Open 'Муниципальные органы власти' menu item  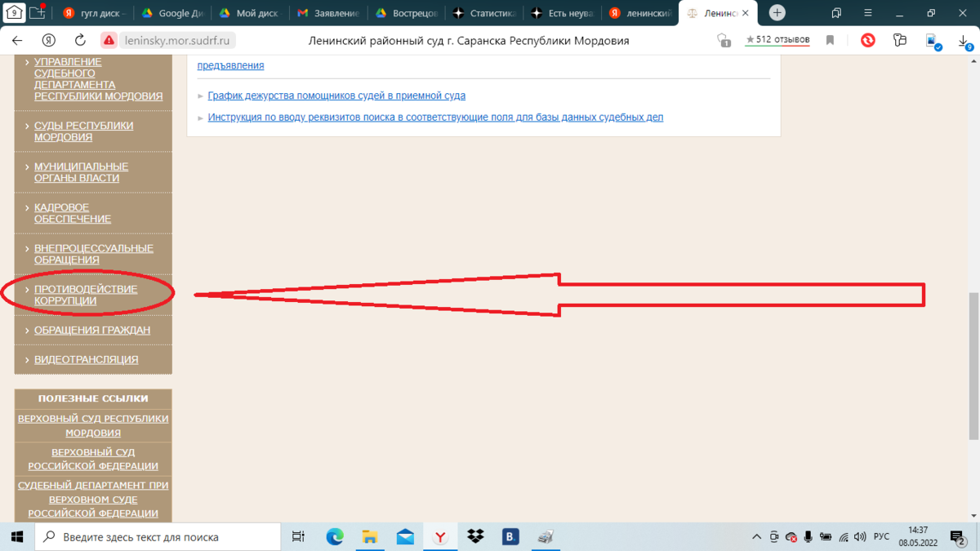(81, 172)
